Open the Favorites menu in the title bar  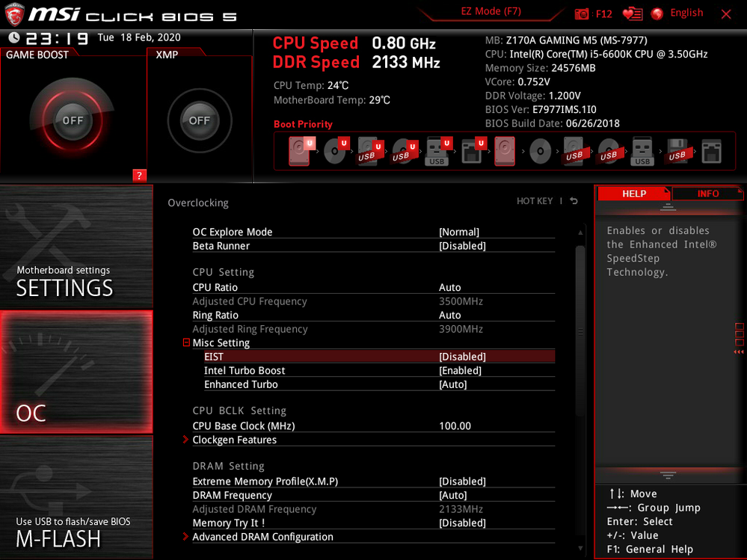coord(632,13)
